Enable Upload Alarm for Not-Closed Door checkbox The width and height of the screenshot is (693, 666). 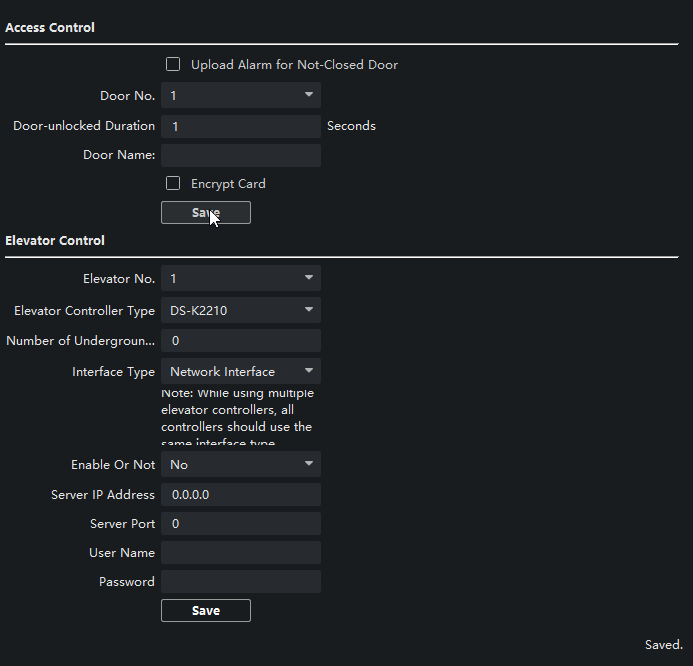tap(173, 65)
